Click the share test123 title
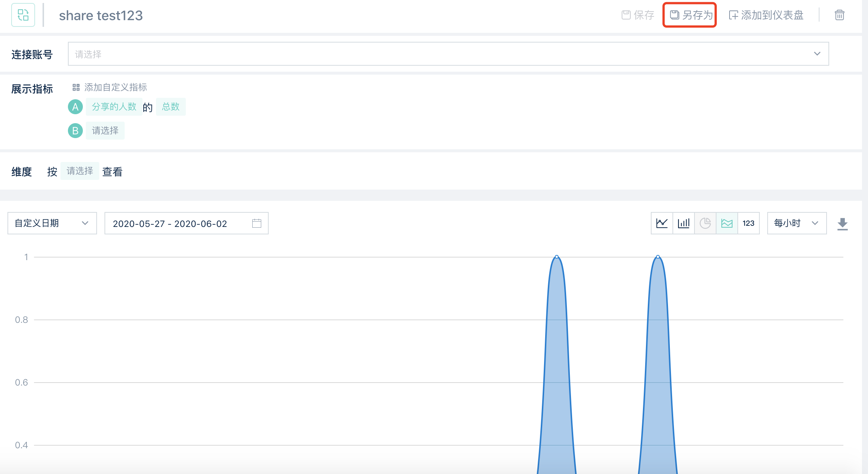The width and height of the screenshot is (868, 474). coord(101,15)
